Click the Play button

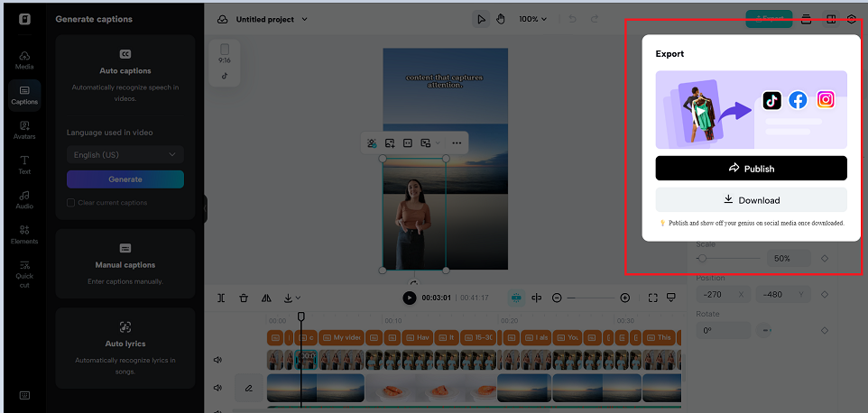409,298
